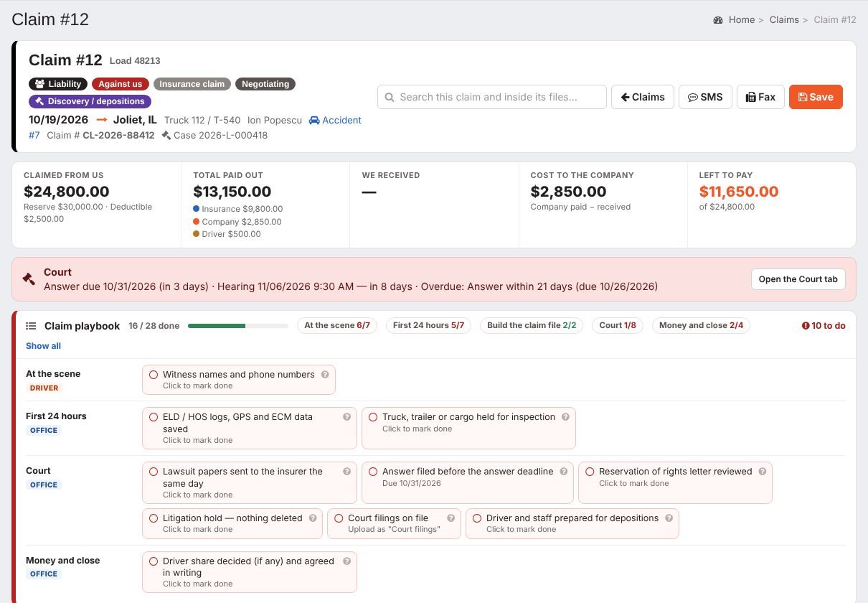Viewport: 868px width, 603px height.
Task: Click the car icon beside Accident
Action: pos(314,120)
